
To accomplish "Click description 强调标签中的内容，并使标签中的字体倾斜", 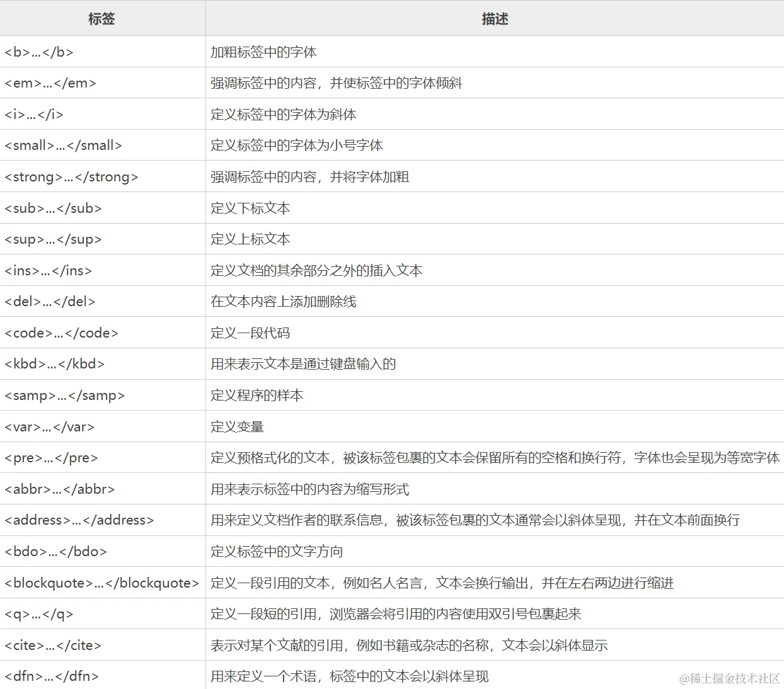I will (x=337, y=83).
